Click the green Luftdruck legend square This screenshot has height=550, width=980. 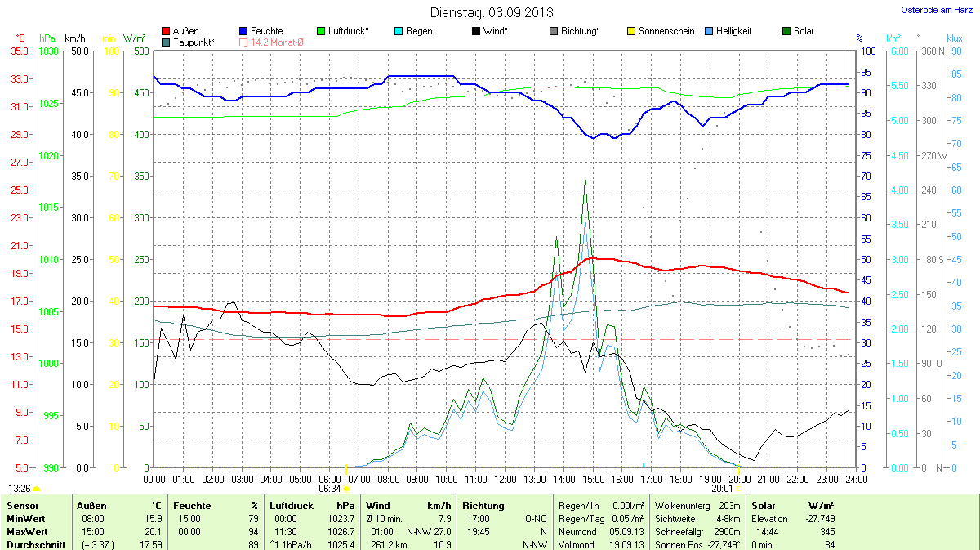point(322,31)
